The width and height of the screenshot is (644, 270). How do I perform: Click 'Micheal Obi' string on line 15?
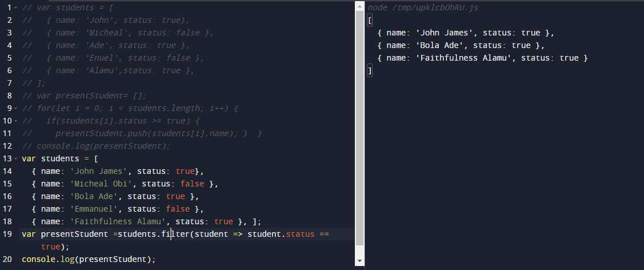click(x=101, y=184)
